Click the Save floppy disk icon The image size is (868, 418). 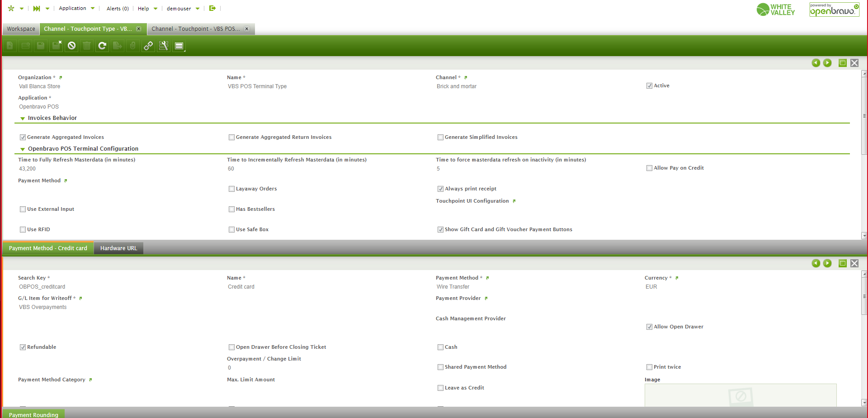(x=41, y=46)
